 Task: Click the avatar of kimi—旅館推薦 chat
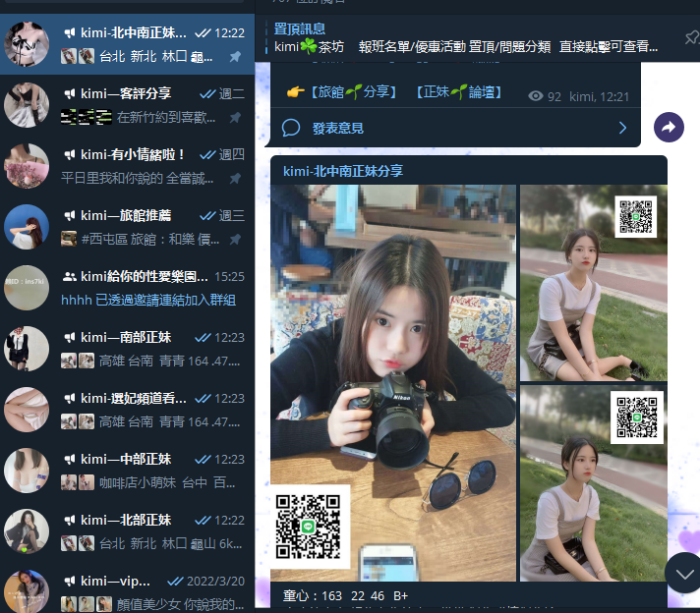[x=27, y=227]
